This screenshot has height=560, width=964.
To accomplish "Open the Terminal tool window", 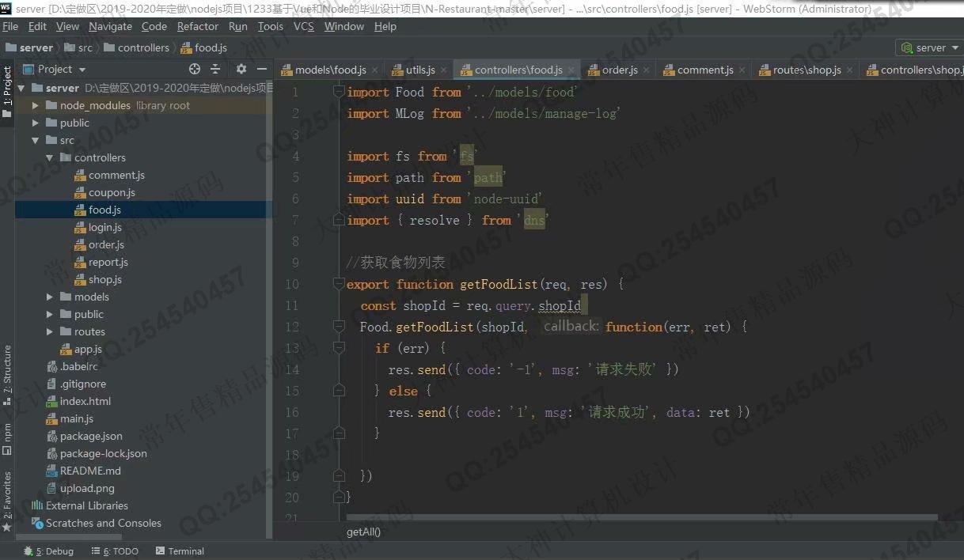I will (x=180, y=551).
